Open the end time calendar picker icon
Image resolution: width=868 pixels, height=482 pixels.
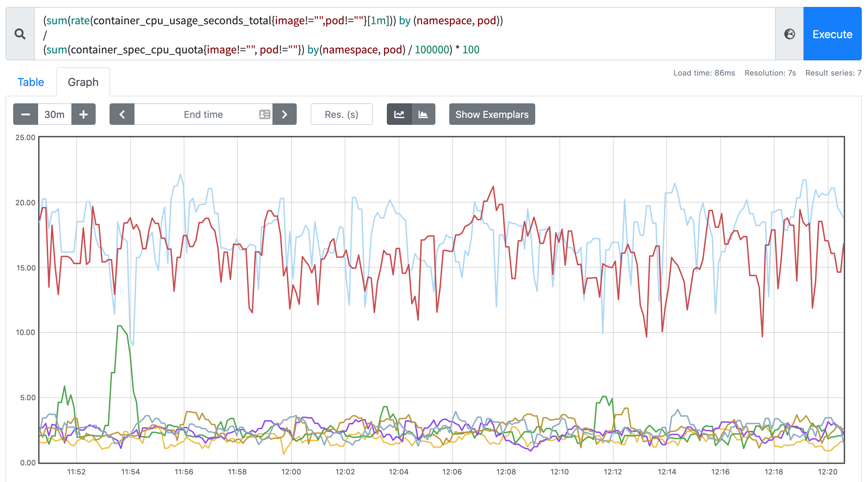(264, 114)
